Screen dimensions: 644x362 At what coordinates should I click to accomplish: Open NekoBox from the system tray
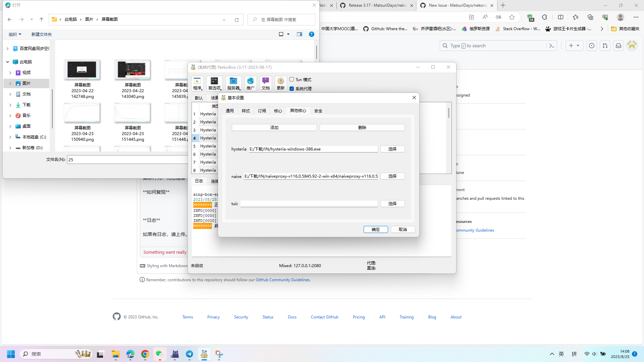coord(204,354)
